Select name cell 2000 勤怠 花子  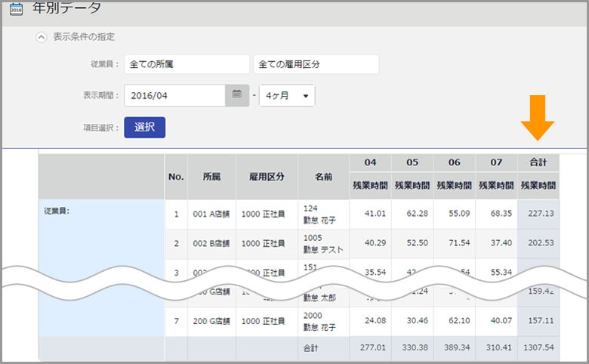[324, 321]
